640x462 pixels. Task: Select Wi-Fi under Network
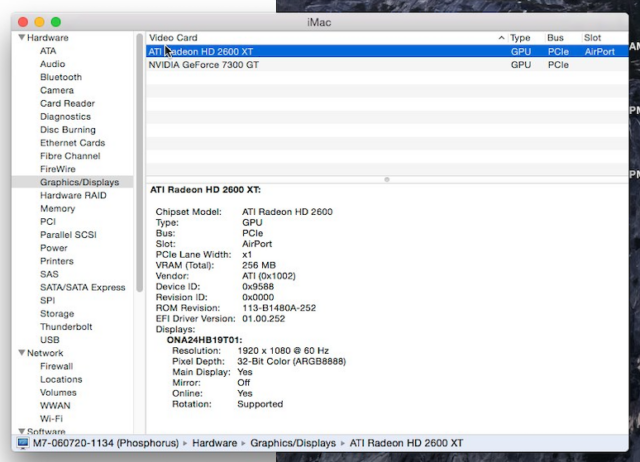click(x=51, y=418)
